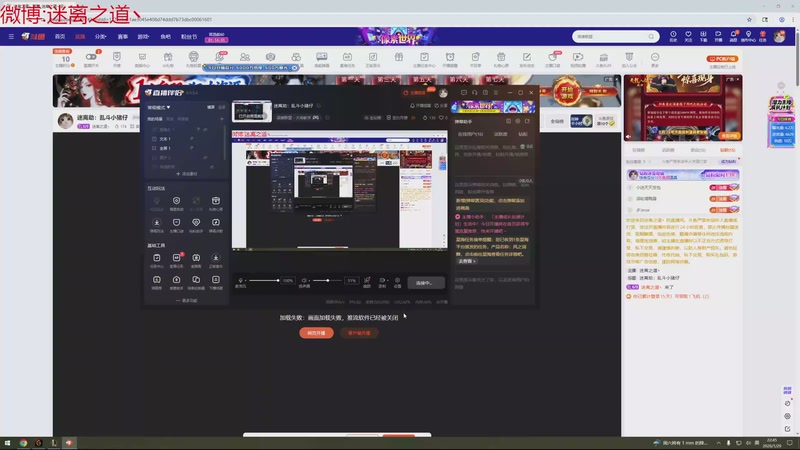This screenshot has width=800, height=450.
Task: Click the headset support icon in companion title bar
Action: point(474,93)
